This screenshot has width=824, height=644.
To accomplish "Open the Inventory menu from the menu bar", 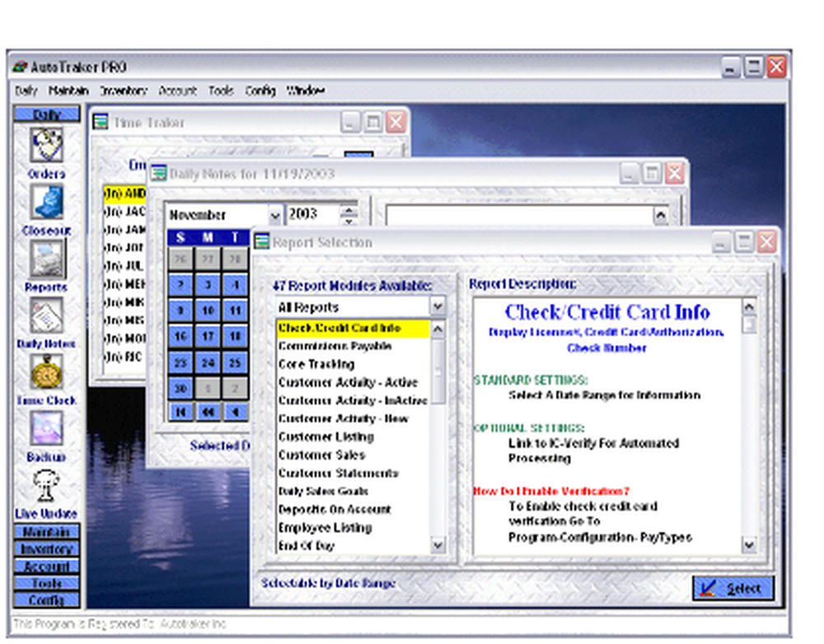I will coord(124,91).
